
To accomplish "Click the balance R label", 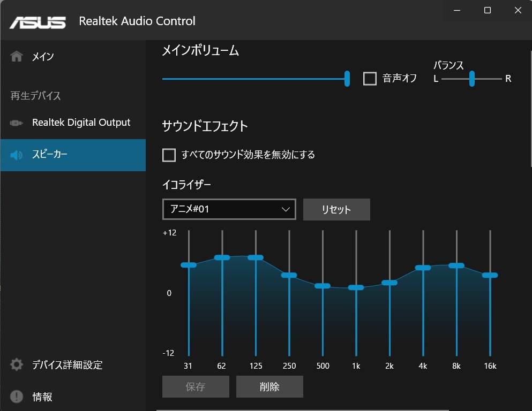I will click(x=508, y=79).
